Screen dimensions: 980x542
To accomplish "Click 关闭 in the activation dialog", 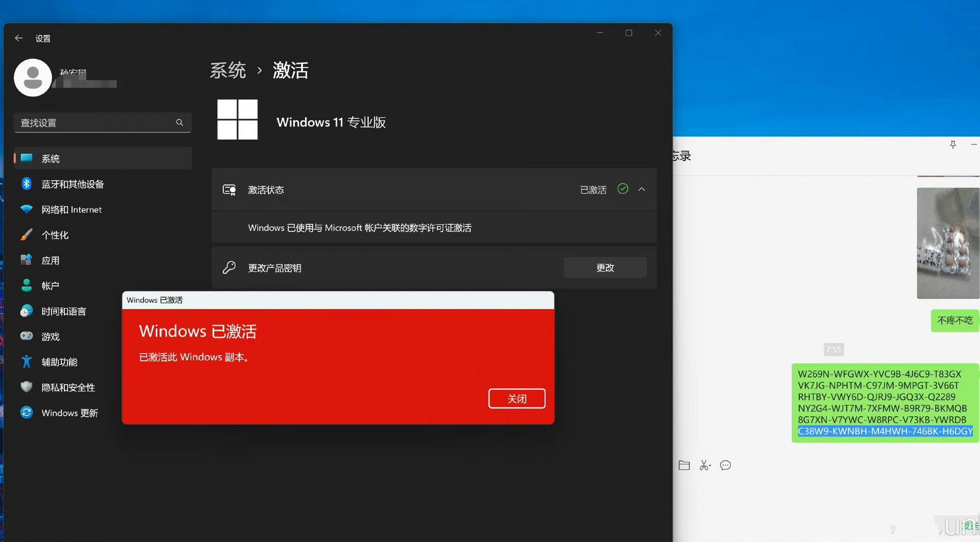I will coord(517,398).
